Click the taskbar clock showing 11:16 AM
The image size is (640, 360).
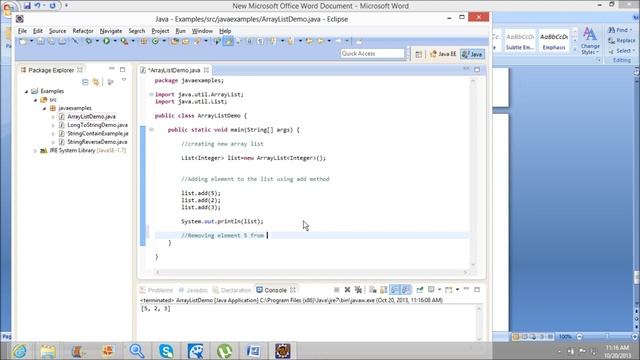617,351
